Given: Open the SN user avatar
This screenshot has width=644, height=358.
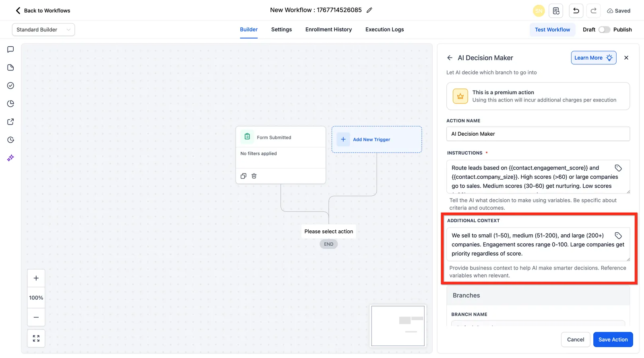Looking at the screenshot, I should 539,11.
